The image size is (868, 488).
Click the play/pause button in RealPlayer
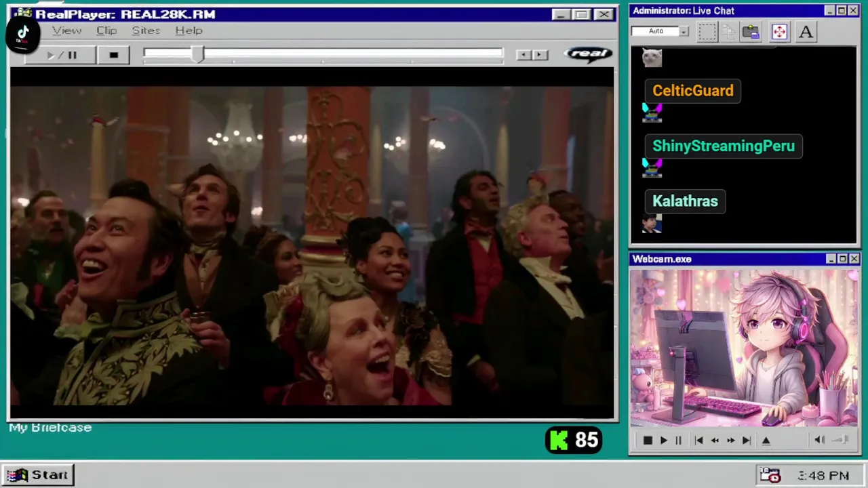pyautogui.click(x=62, y=56)
